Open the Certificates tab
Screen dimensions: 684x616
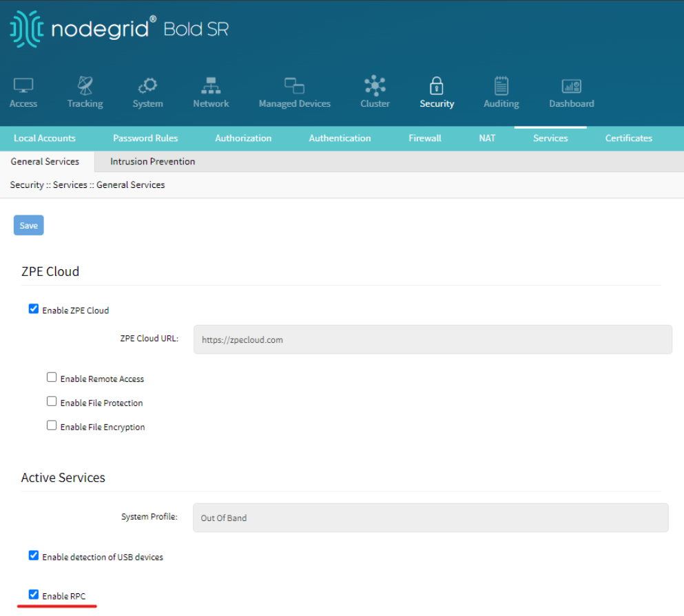[629, 138]
